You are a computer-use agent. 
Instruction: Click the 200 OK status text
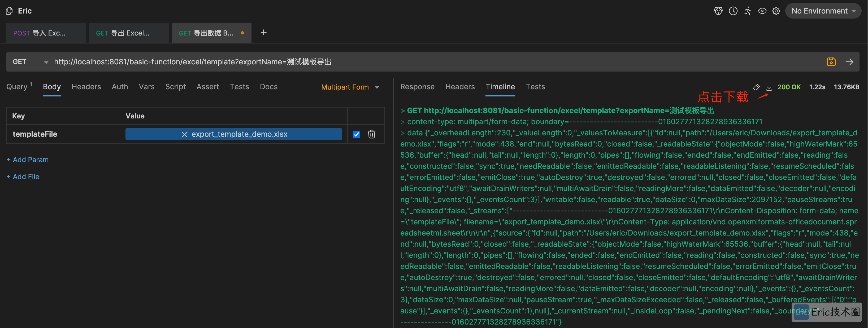tap(789, 87)
